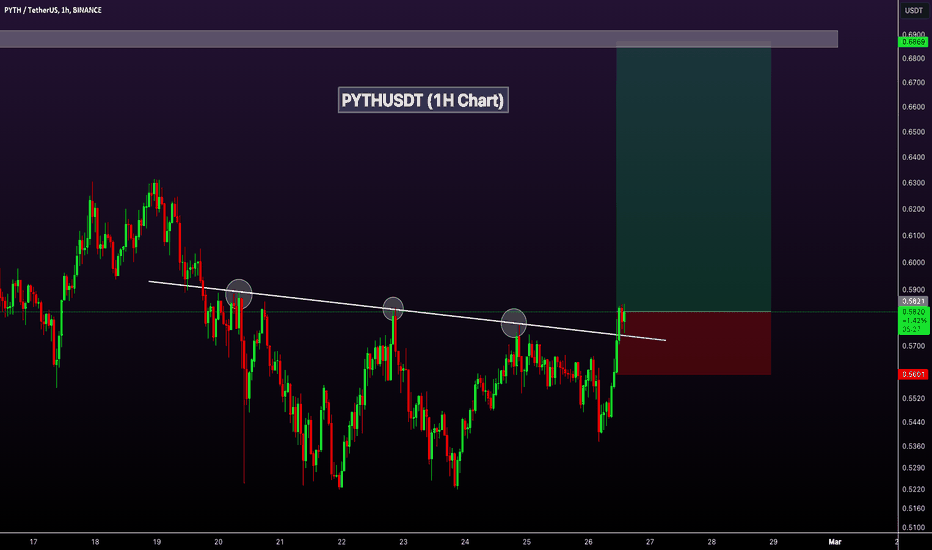Select the green take-profit zone of long position
Screen dimensions: 932x550
tap(694, 178)
